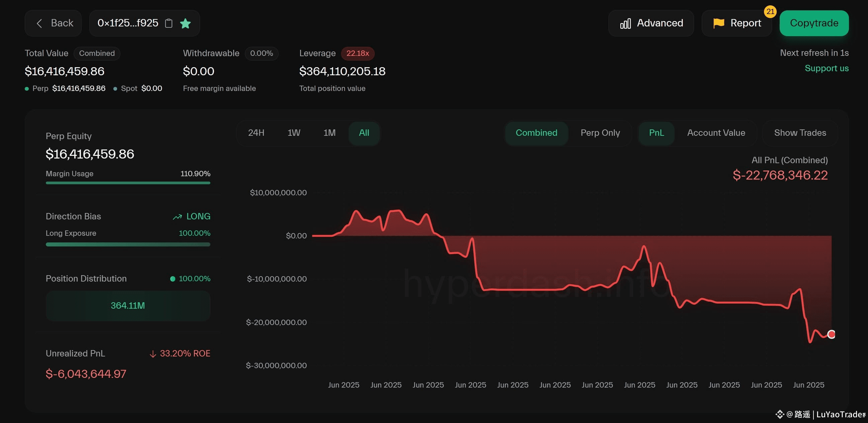Click the Next refresh in 1s text

click(814, 53)
